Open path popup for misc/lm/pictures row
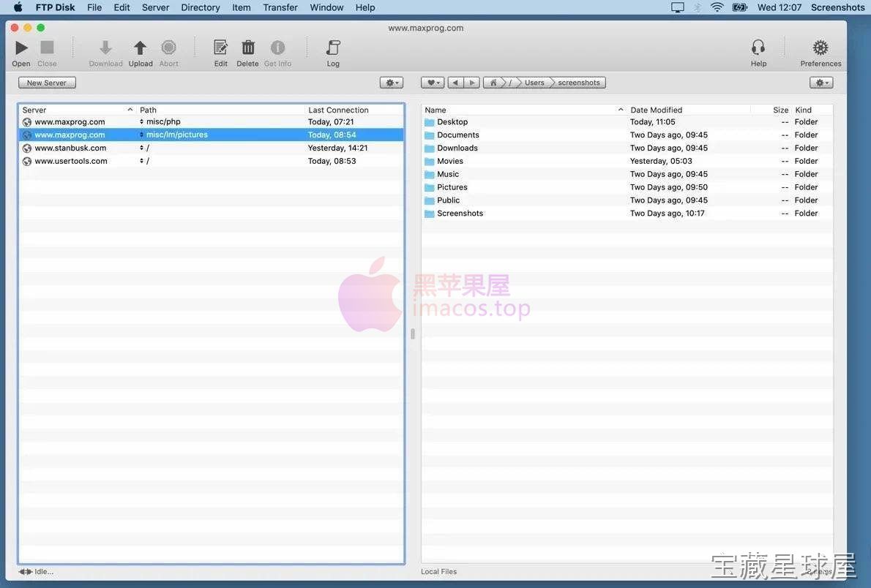871x588 pixels. [142, 135]
